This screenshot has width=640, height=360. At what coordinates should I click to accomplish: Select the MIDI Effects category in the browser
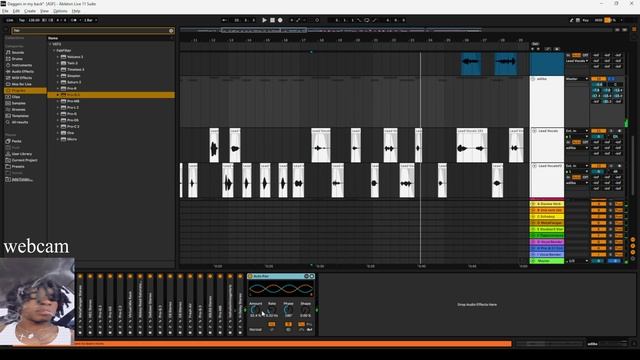(22, 78)
